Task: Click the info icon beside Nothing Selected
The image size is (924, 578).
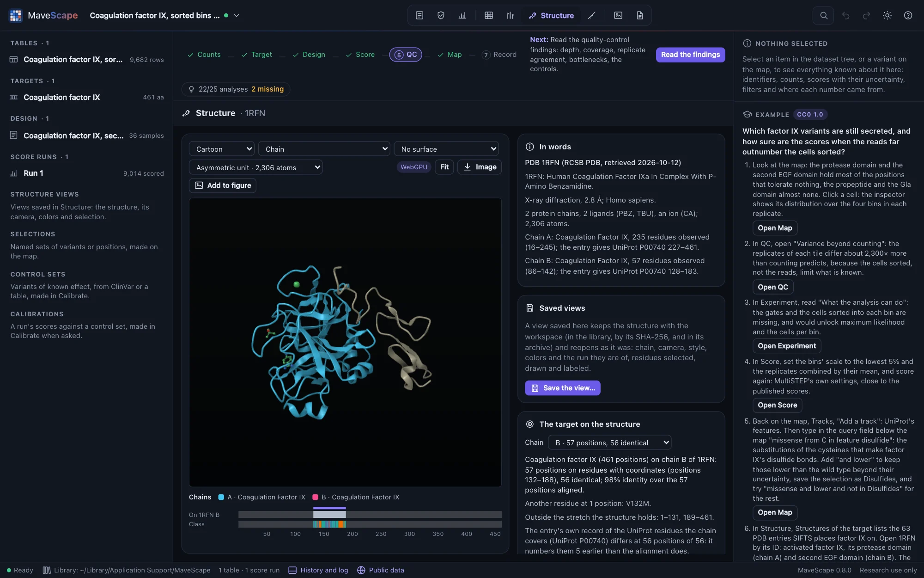Action: click(747, 43)
